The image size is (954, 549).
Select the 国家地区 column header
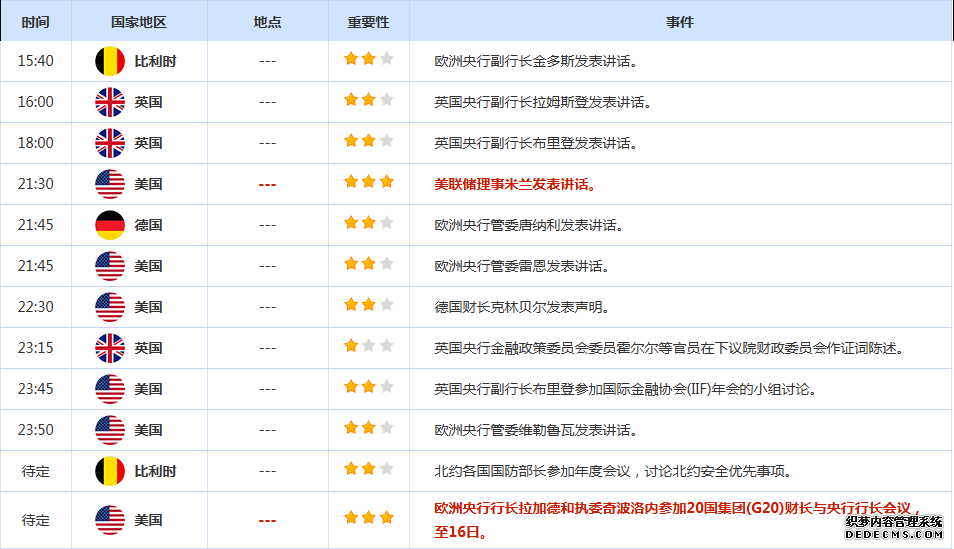pyautogui.click(x=139, y=21)
